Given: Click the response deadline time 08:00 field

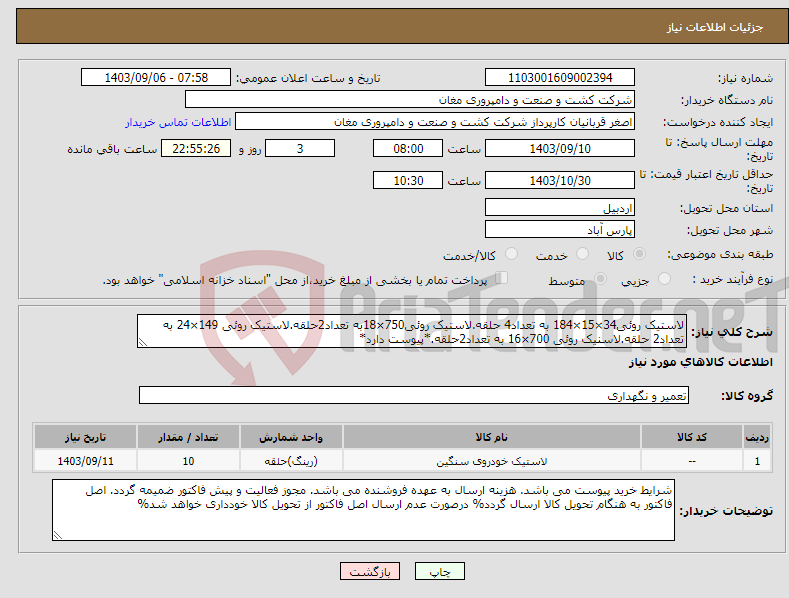Looking at the screenshot, I should pos(408,148).
